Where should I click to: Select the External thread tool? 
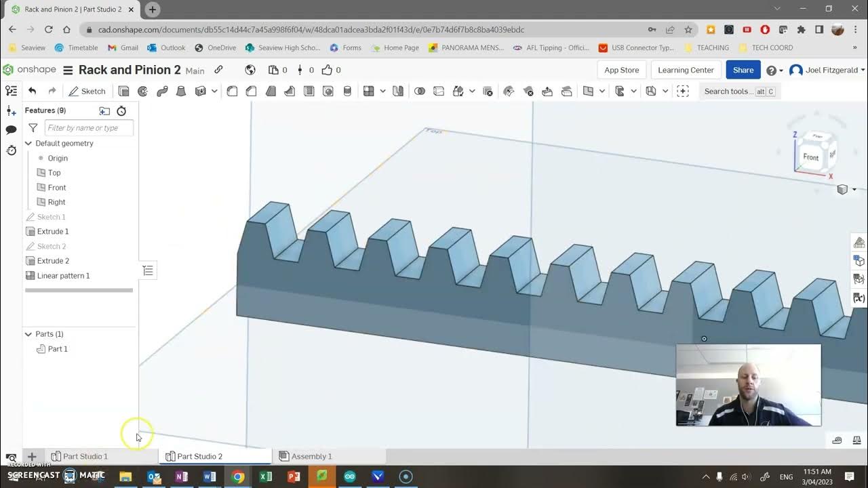(x=348, y=91)
